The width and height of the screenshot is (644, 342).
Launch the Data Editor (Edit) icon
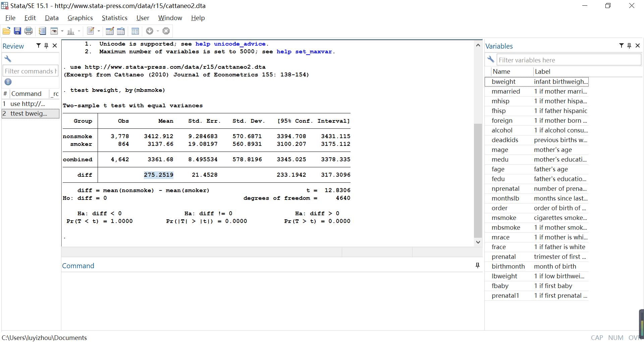click(110, 31)
